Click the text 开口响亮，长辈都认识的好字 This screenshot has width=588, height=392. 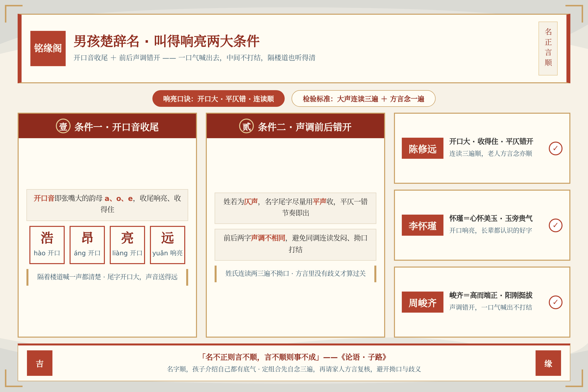point(490,231)
